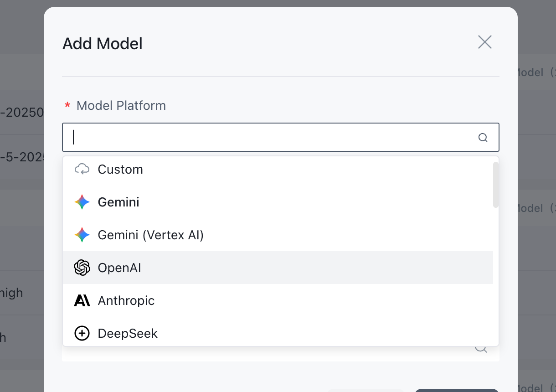Click the Add Model dialog title
The width and height of the screenshot is (556, 392).
(x=103, y=44)
